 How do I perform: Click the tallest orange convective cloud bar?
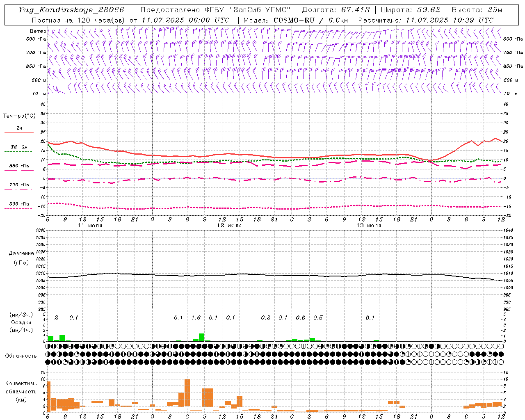click(x=187, y=393)
